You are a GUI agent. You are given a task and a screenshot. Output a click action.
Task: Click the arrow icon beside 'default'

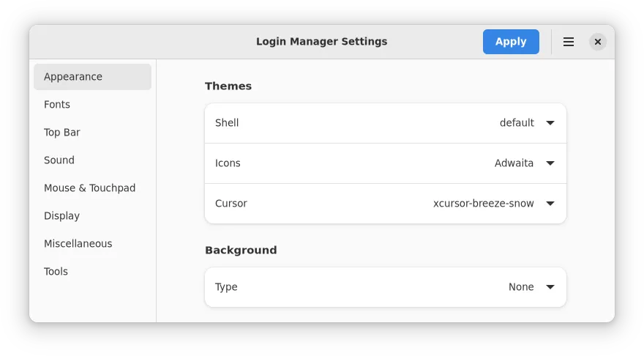[550, 123]
